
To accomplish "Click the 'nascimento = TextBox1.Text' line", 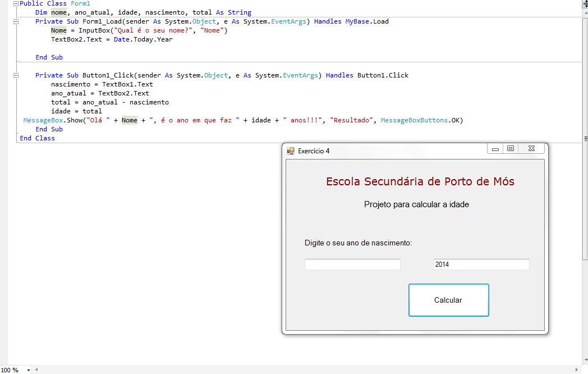I will [102, 84].
